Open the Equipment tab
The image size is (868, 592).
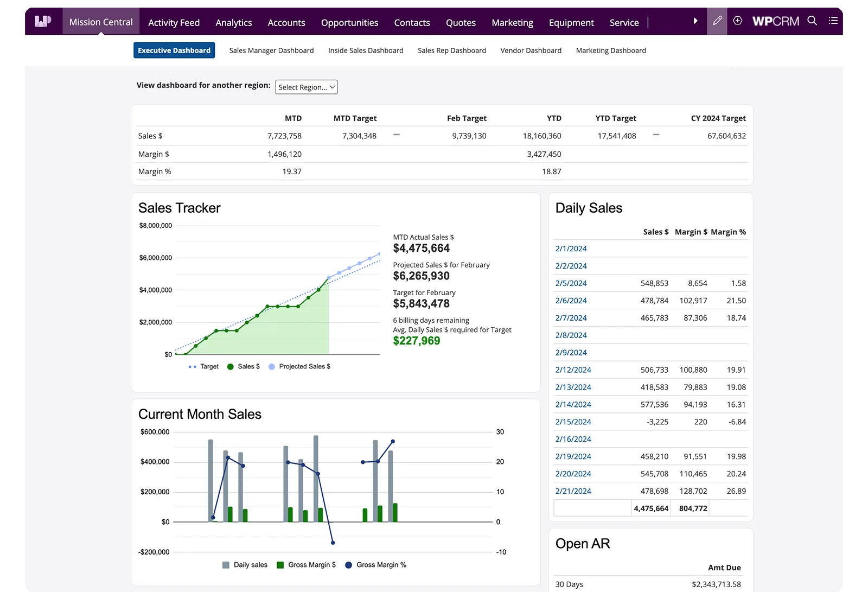[572, 22]
